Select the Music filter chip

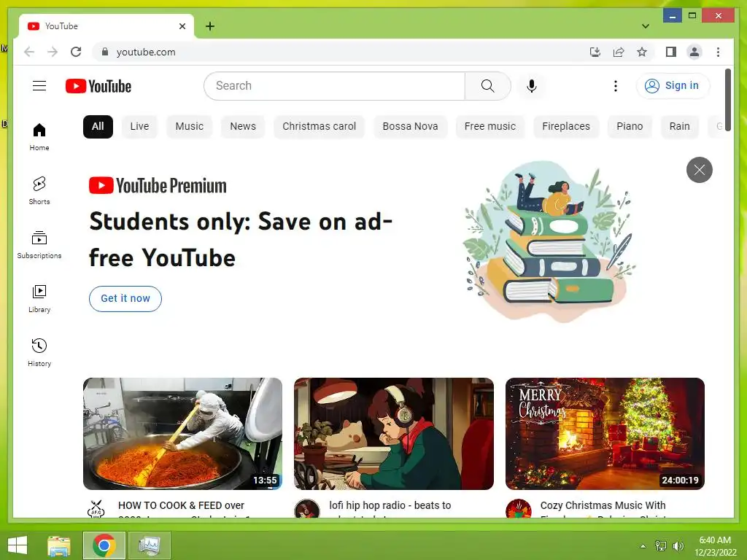click(x=189, y=127)
